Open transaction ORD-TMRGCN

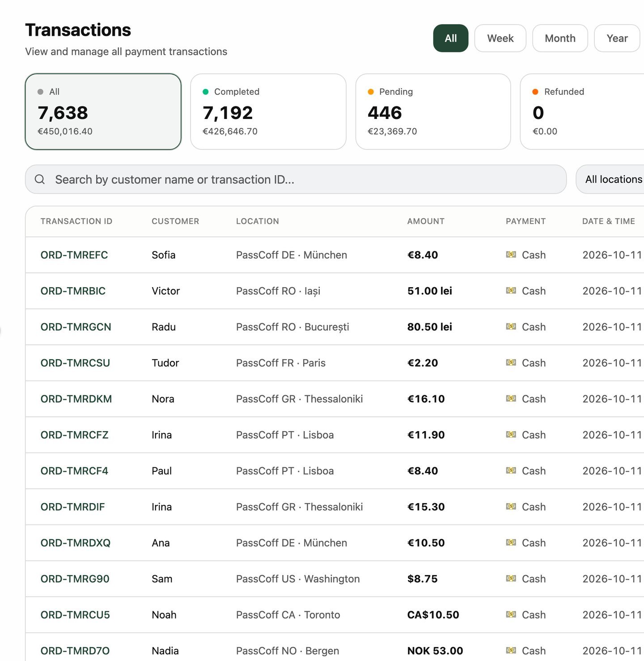[76, 327]
